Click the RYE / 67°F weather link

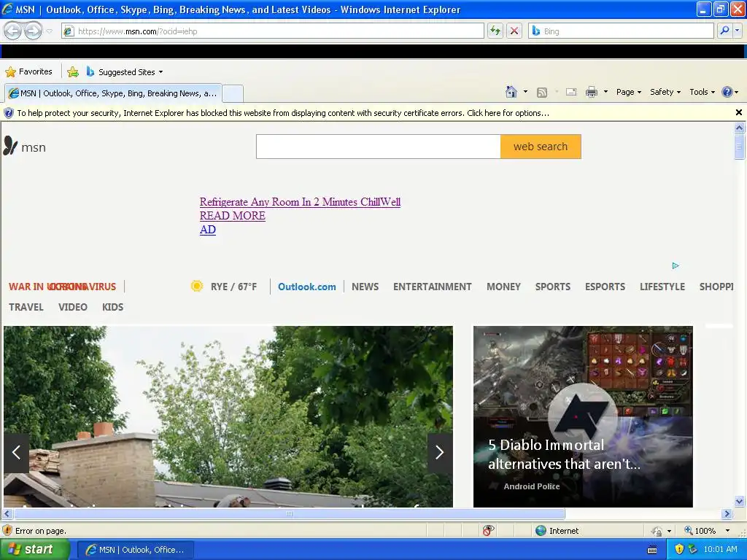tap(233, 287)
